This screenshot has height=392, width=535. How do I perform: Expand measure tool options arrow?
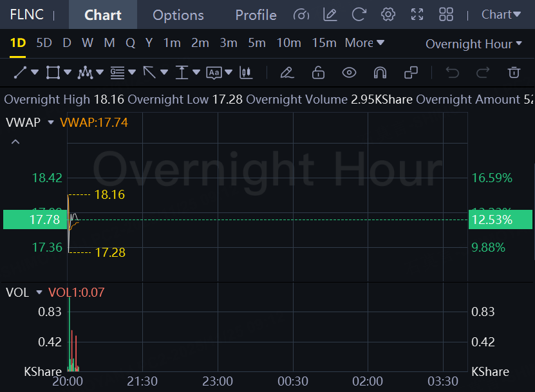[x=196, y=72]
